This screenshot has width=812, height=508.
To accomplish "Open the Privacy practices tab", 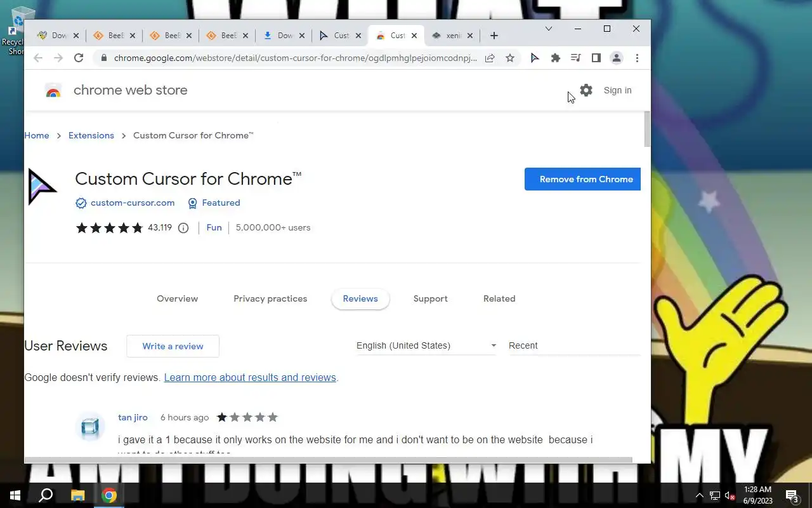I will (270, 298).
